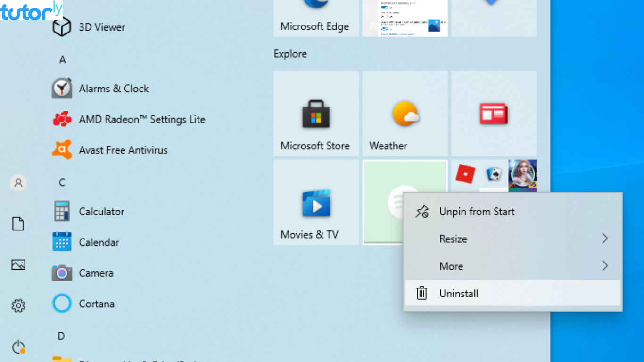Launch the Weather app tile

(405, 113)
